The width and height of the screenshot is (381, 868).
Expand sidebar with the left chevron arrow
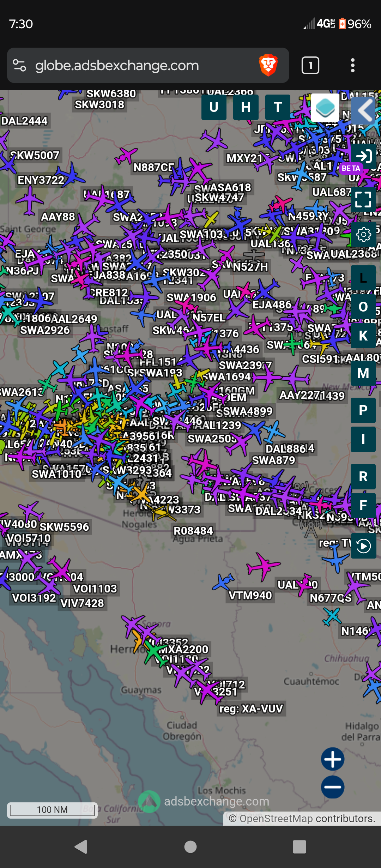click(x=363, y=110)
